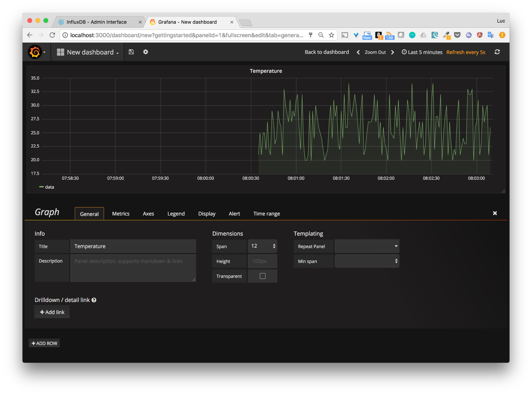Open the Min span dropdown
Viewport: 532px width, 395px height.
pyautogui.click(x=367, y=261)
